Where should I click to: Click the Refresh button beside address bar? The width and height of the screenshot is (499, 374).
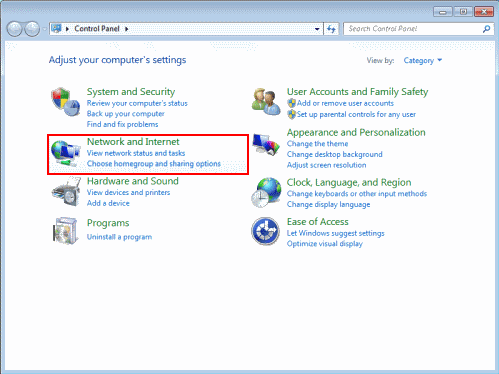click(331, 29)
